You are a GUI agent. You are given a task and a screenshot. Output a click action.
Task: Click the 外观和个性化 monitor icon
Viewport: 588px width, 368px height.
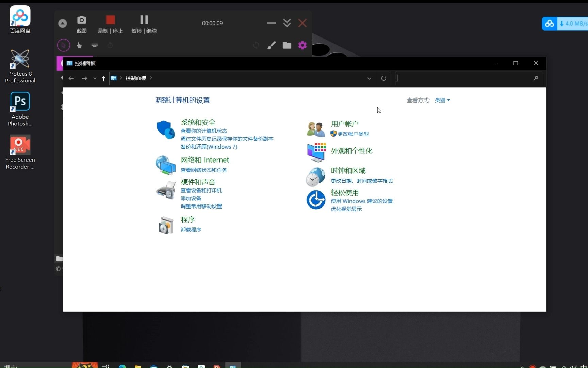[x=316, y=152]
